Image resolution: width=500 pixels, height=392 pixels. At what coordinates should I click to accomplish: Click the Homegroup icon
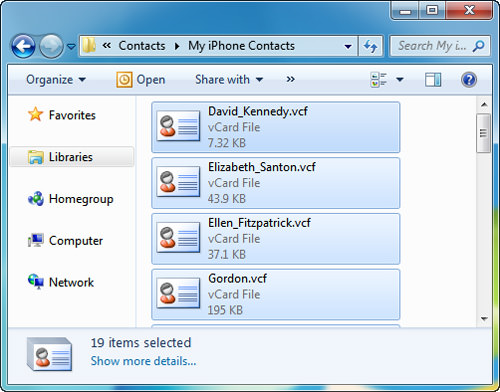click(36, 199)
